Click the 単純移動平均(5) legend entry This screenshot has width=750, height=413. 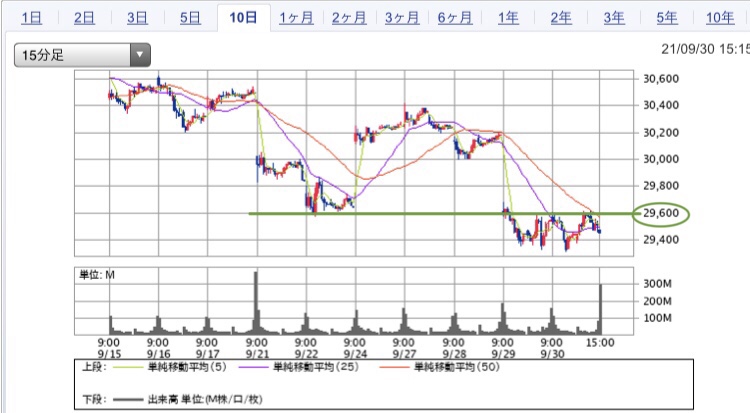(187, 367)
